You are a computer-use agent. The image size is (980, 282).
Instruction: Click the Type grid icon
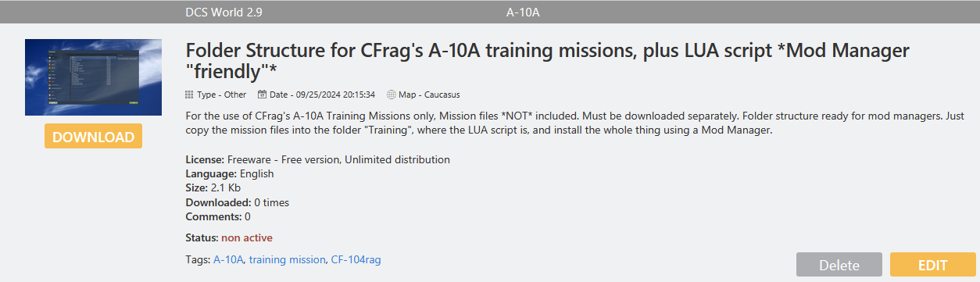[x=189, y=95]
